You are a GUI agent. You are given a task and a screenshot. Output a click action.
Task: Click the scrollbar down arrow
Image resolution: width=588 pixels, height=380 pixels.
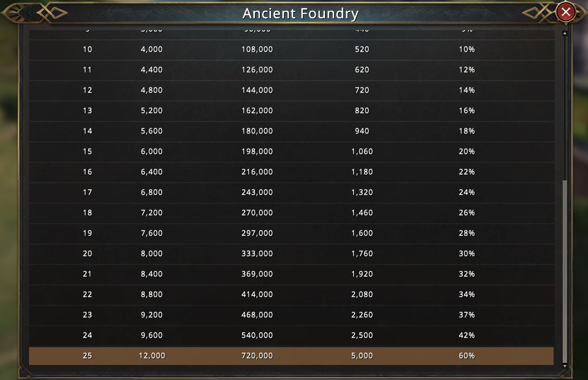click(x=565, y=366)
